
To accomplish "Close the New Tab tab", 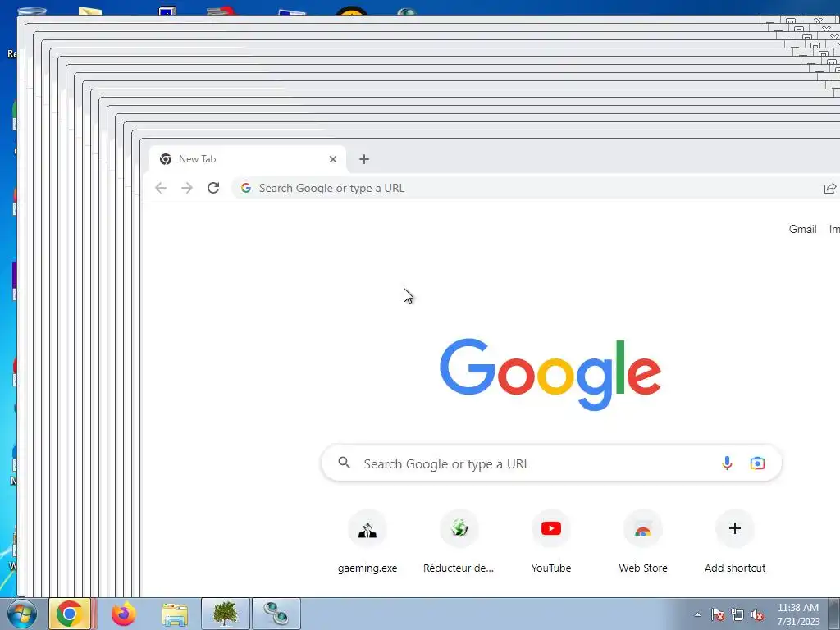I will point(333,159).
